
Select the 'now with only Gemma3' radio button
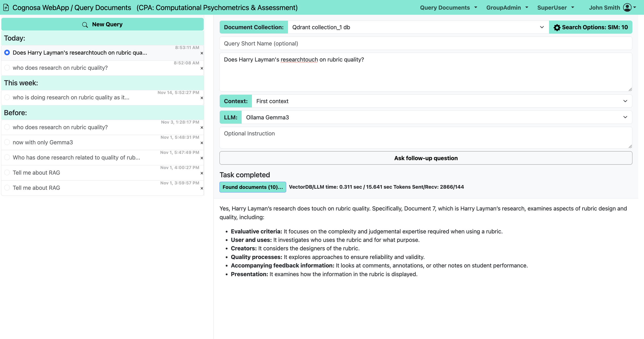point(7,142)
